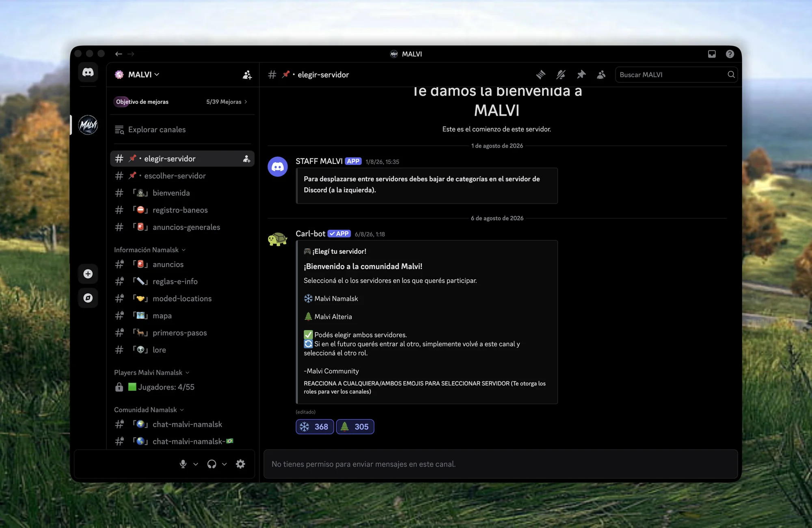This screenshot has width=812, height=528.
Task: Toggle tree reaction with 305 count
Action: point(355,427)
